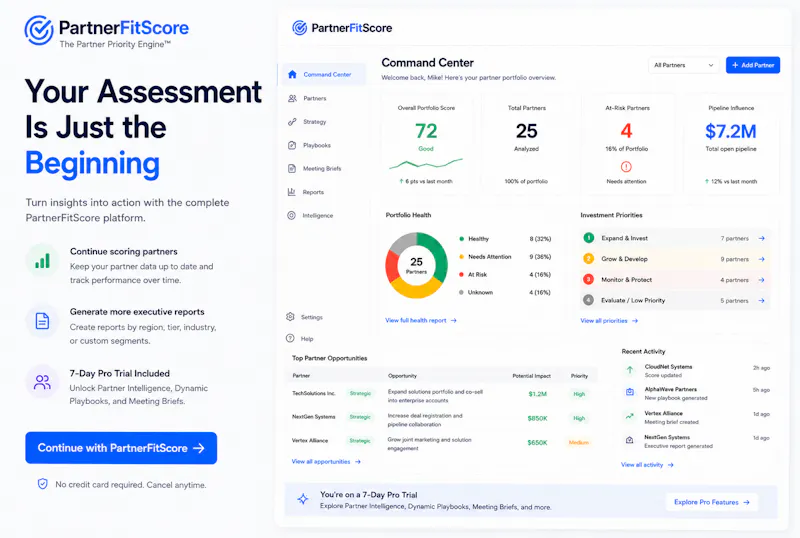Image resolution: width=800 pixels, height=538 pixels.
Task: Select Command Center in the sidebar menu
Action: 323,75
